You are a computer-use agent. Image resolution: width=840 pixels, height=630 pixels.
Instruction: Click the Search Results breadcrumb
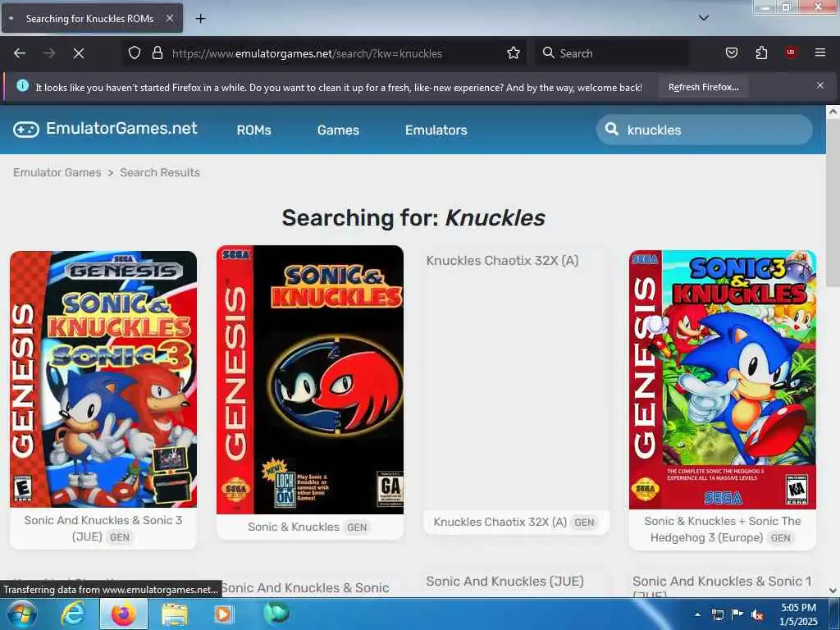(x=160, y=172)
